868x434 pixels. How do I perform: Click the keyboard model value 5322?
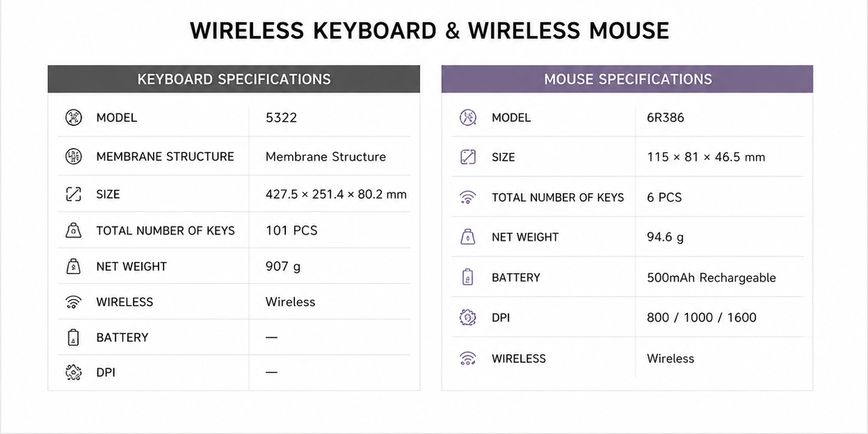pos(281,118)
